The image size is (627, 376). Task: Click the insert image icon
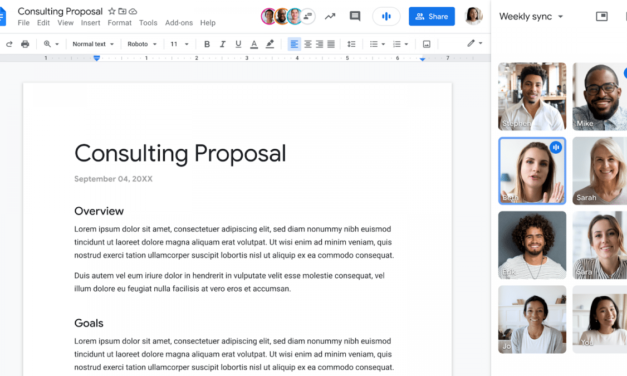[426, 44]
